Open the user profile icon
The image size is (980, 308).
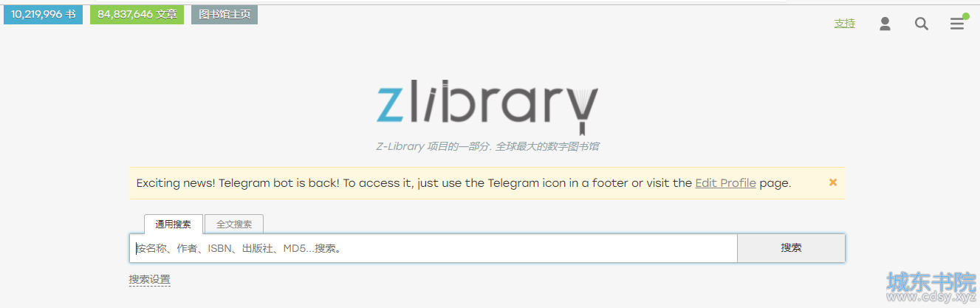tap(885, 24)
